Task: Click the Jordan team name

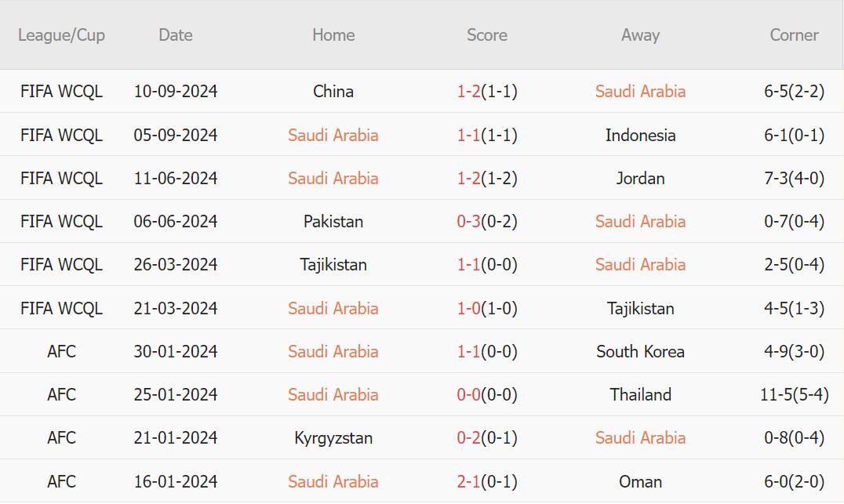Action: coord(640,179)
